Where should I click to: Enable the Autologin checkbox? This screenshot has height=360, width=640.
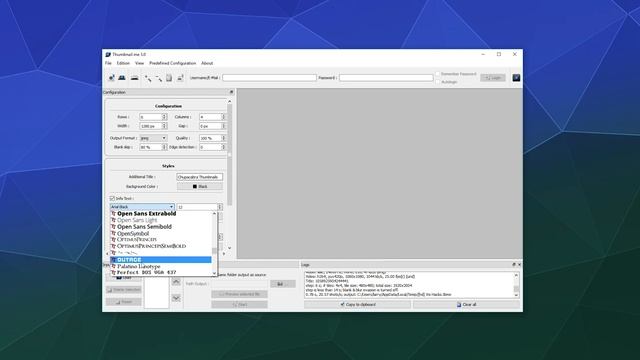pyautogui.click(x=438, y=82)
